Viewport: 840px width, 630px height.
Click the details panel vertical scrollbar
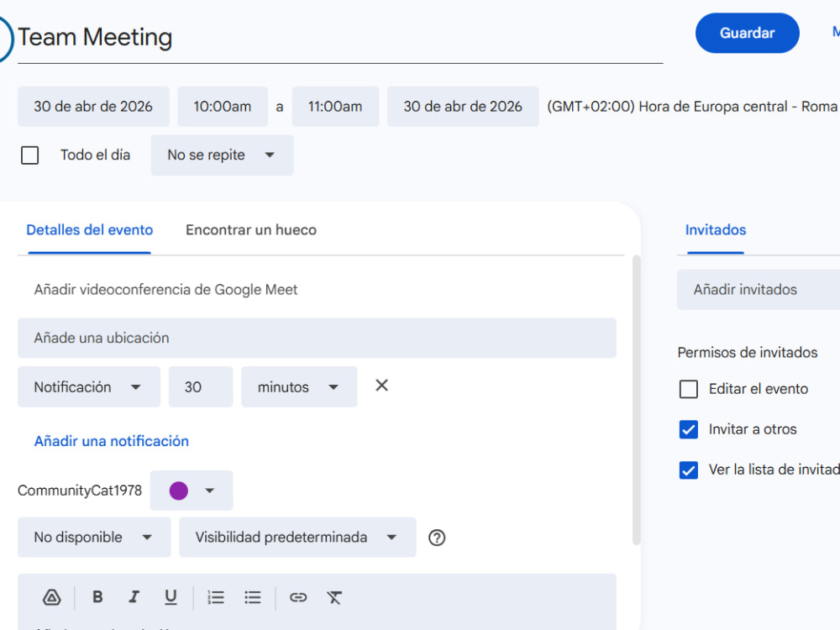[637, 400]
